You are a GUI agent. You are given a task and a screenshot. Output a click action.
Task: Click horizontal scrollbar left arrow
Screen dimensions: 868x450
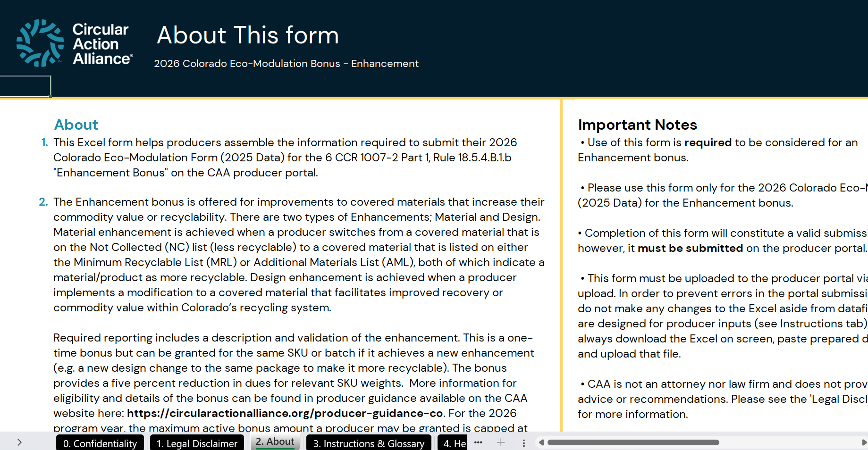click(541, 442)
